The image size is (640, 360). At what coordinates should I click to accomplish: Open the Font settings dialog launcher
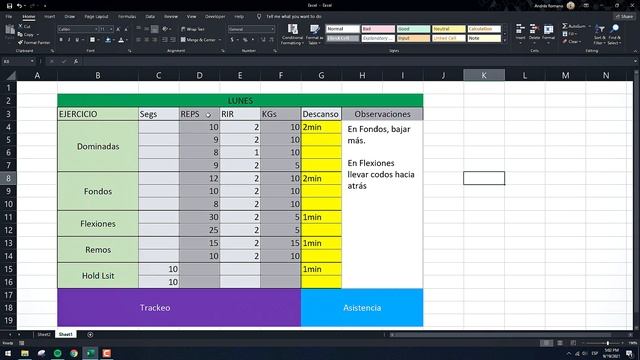coord(129,51)
